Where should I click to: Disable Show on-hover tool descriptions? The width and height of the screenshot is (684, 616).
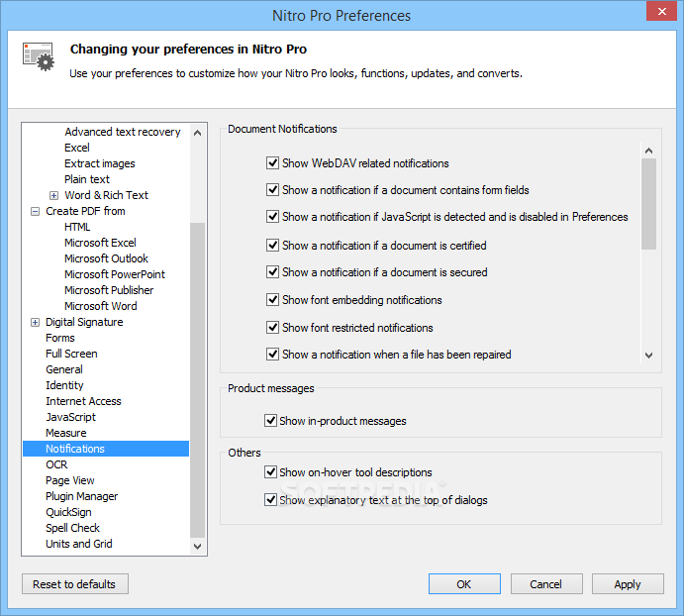tap(270, 472)
